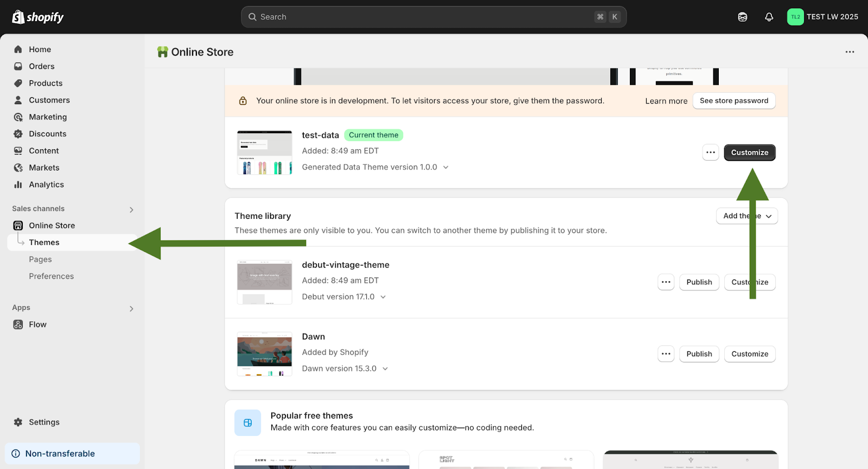Expand the Apps chevron

(131, 308)
